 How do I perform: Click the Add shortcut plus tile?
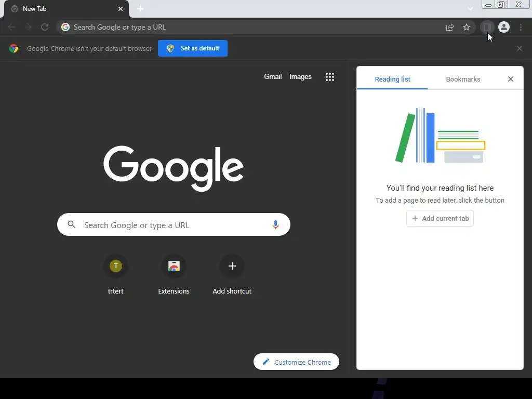tap(232, 275)
